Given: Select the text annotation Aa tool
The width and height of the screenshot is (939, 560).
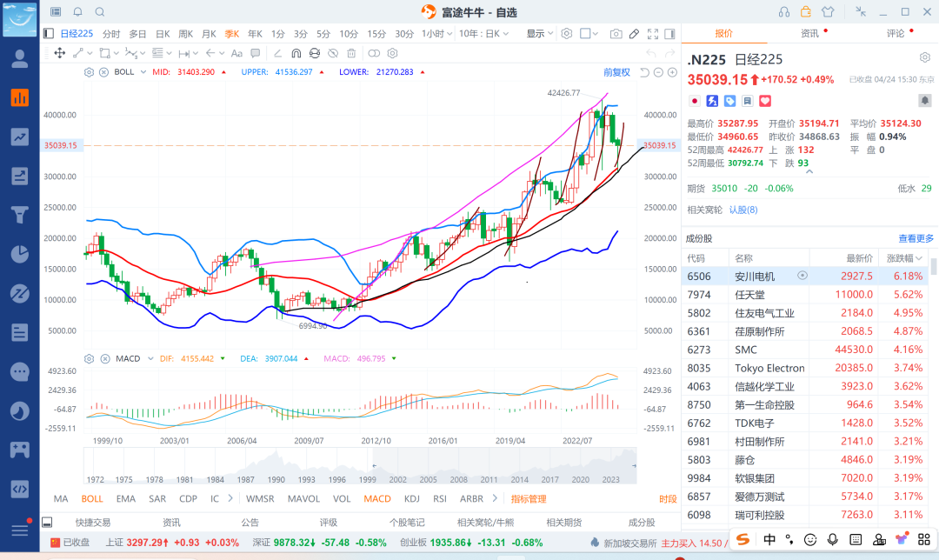Looking at the screenshot, I should pyautogui.click(x=236, y=53).
